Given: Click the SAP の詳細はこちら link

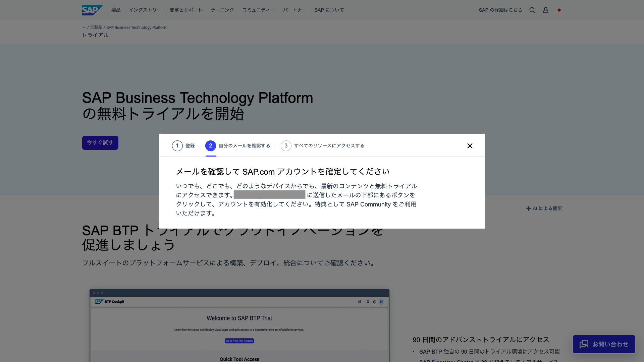Looking at the screenshot, I should coord(500,10).
